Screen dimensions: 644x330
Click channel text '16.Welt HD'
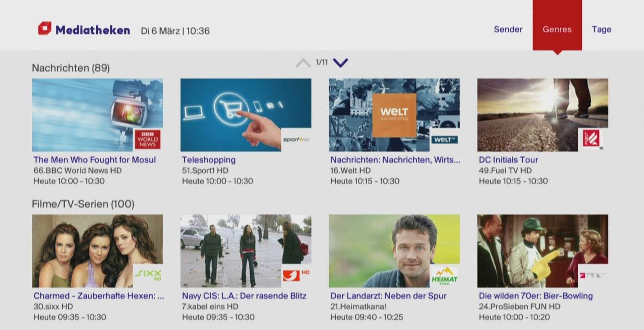point(350,171)
